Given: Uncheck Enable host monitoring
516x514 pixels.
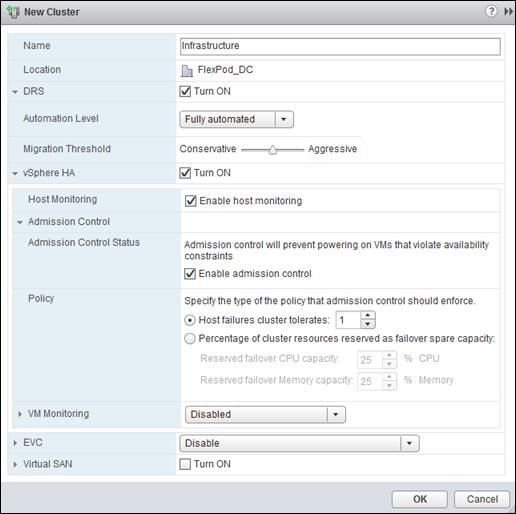Looking at the screenshot, I should tap(190, 201).
